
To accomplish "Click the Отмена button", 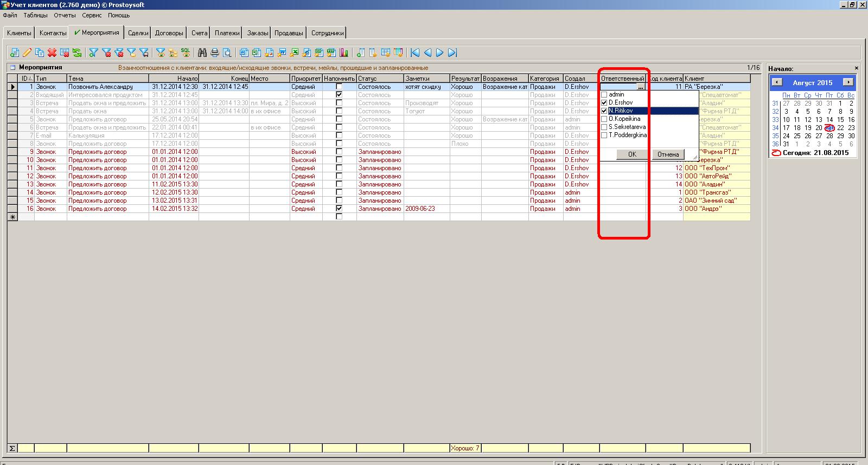I will [668, 154].
